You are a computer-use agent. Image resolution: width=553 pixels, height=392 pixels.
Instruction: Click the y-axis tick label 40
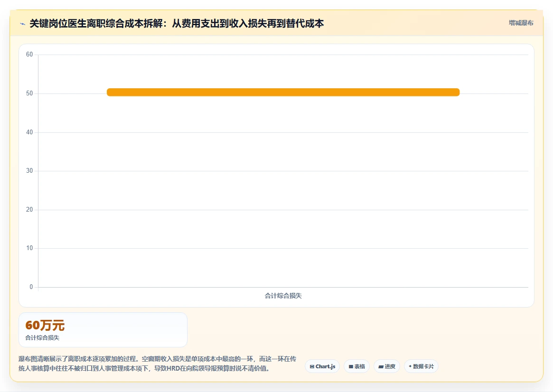pos(29,132)
